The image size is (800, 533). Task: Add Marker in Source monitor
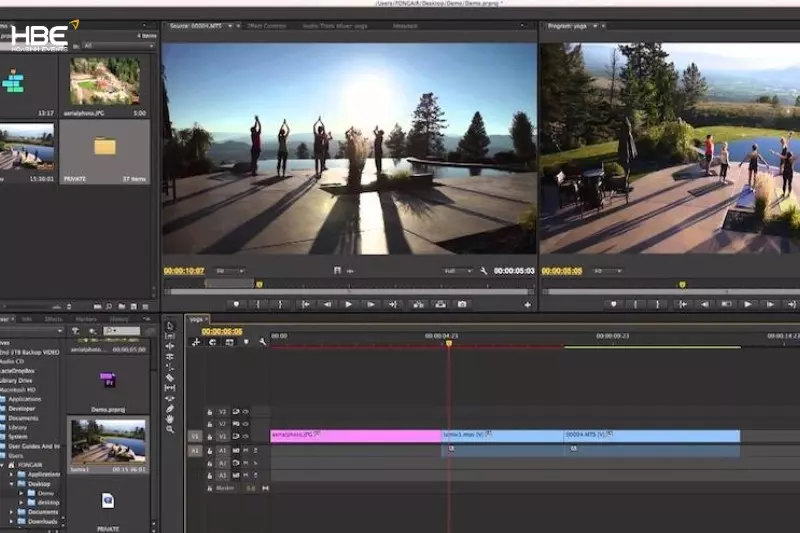click(236, 304)
